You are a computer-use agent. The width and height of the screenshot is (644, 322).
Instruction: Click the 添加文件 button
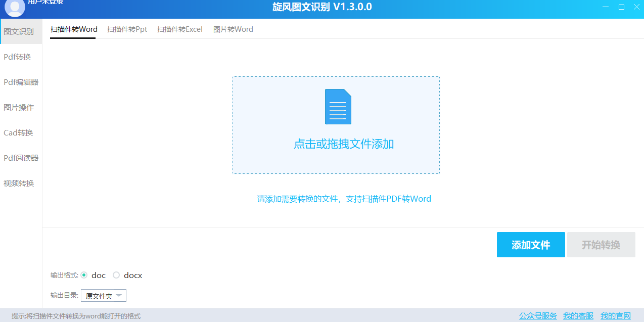coord(530,245)
